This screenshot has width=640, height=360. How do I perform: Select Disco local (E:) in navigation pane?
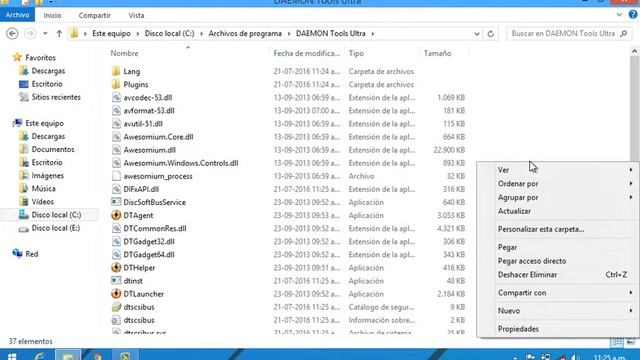click(x=56, y=228)
